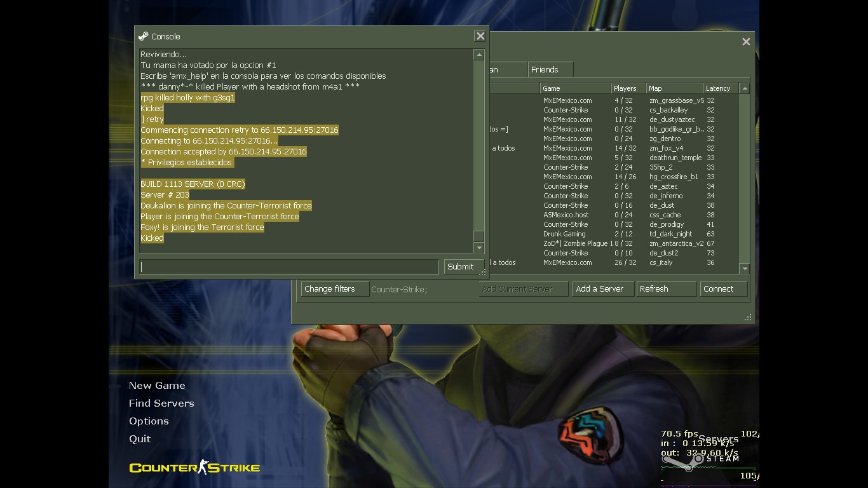The image size is (868, 488).
Task: Click the 'Deukalion is joining' console line
Action: pyautogui.click(x=226, y=206)
